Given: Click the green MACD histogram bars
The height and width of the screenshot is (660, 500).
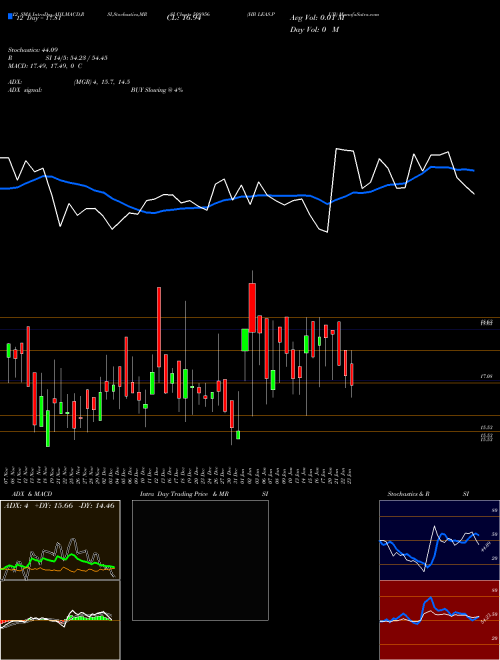Looking at the screenshot, I should (88, 617).
